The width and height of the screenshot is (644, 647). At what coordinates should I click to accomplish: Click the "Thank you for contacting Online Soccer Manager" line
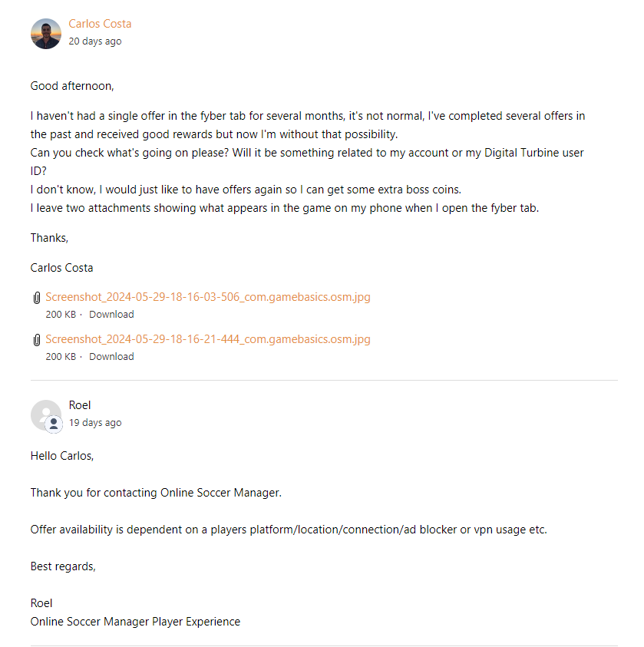coord(156,493)
